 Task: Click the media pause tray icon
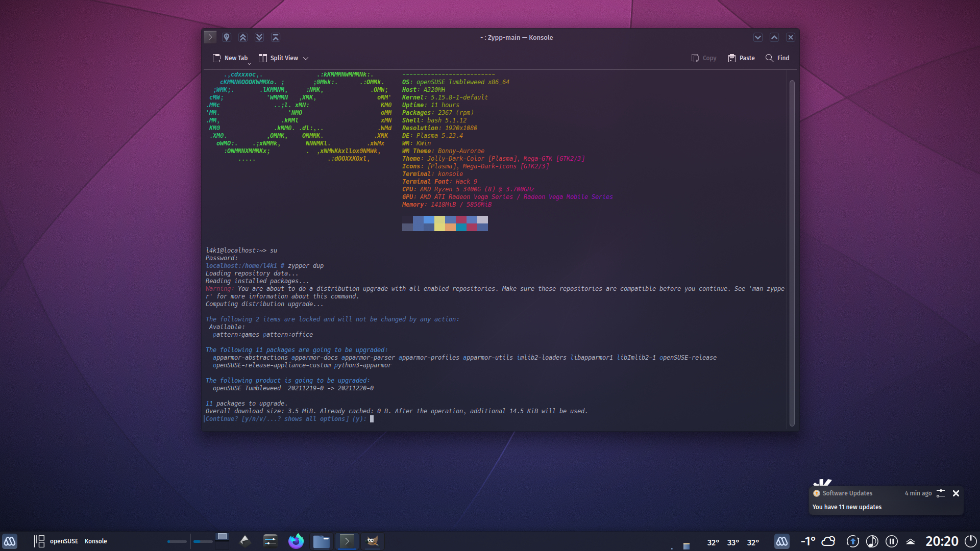coord(892,541)
